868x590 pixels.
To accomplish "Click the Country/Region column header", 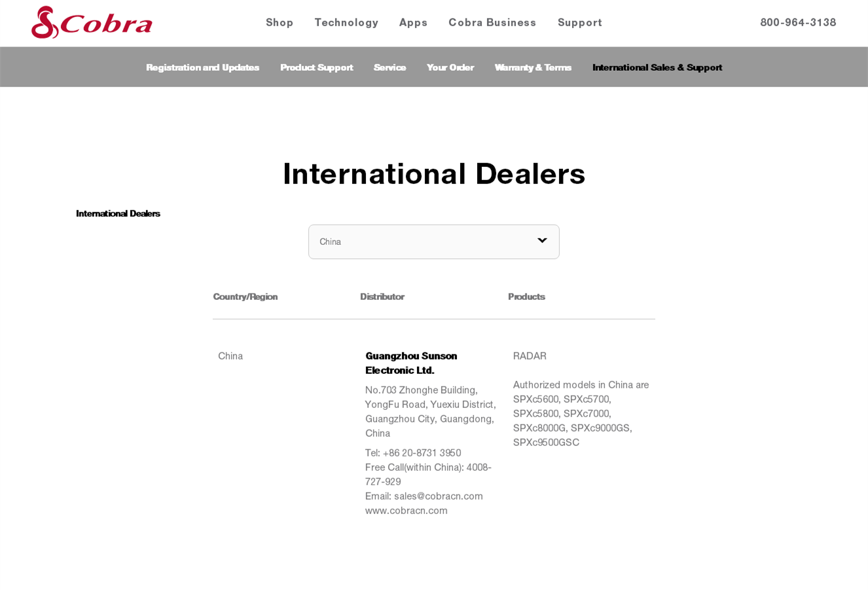I will pyautogui.click(x=245, y=297).
